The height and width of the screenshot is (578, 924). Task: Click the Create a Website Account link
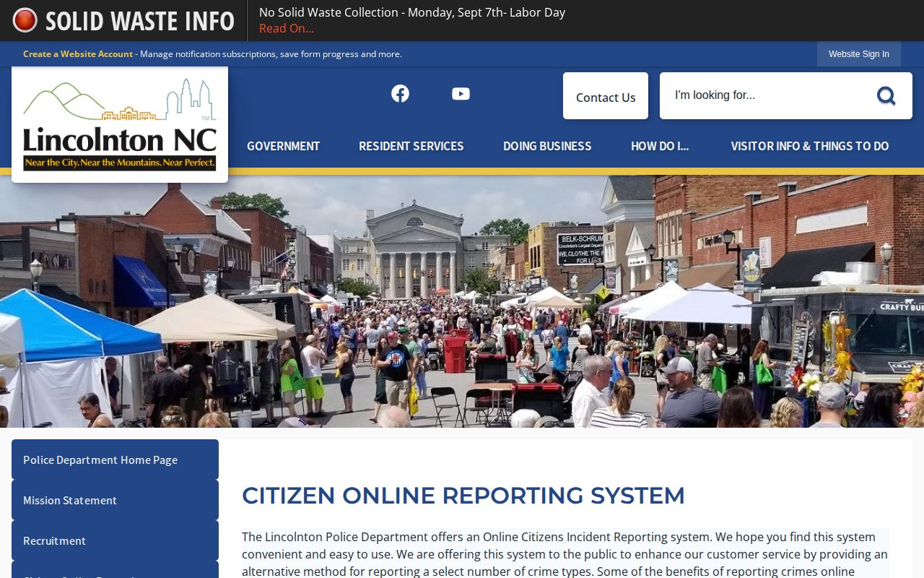(78, 54)
